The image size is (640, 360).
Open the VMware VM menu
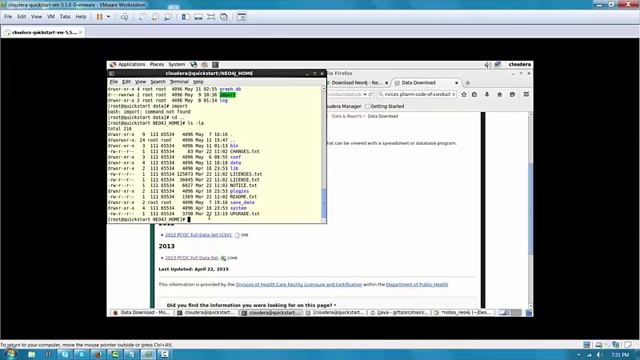click(x=51, y=17)
